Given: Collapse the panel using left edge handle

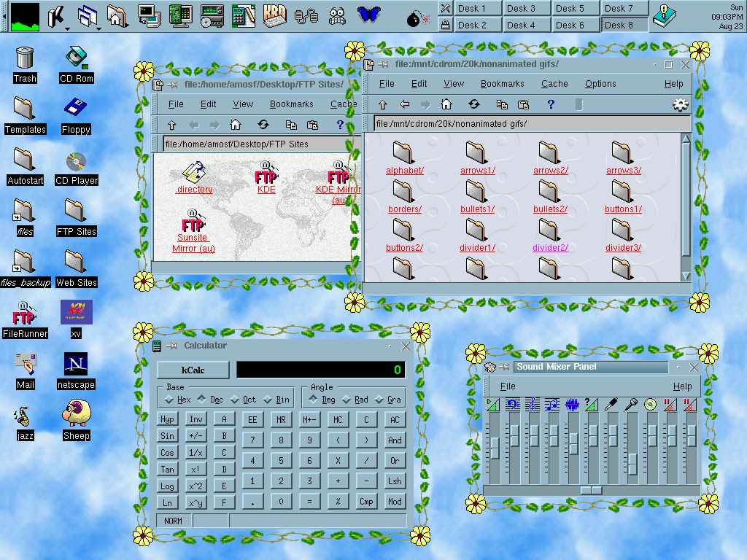Looking at the screenshot, I should tap(4, 16).
